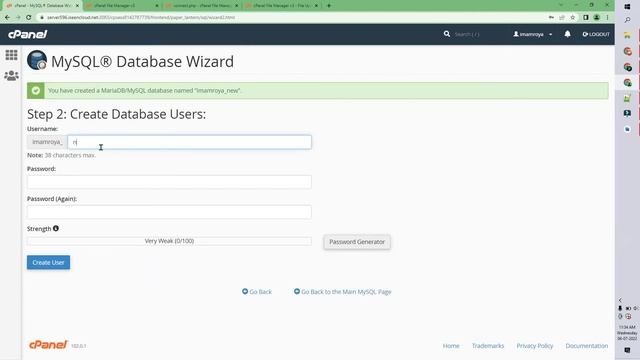Open a new browser tab with plus icon

pyautogui.click(x=329, y=6)
